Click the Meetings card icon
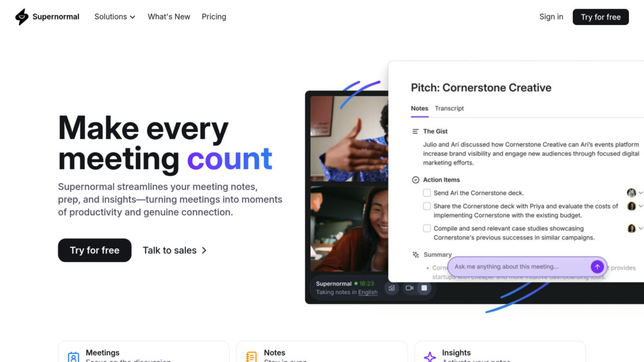 pyautogui.click(x=74, y=357)
